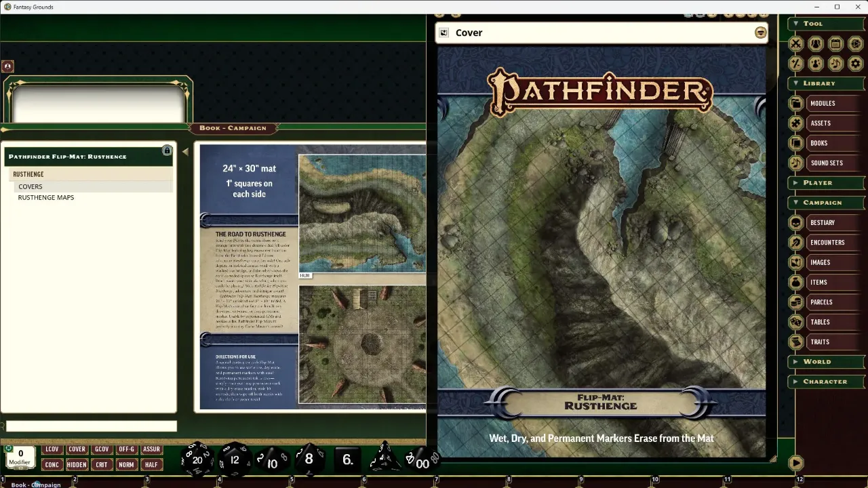868x488 pixels.
Task: Click the lock icon on the book index
Action: [x=167, y=150]
